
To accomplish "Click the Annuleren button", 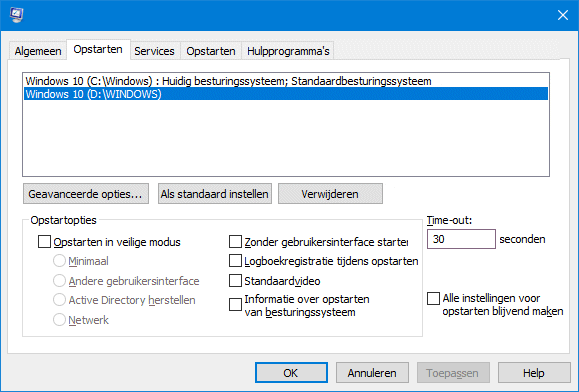I will (372, 373).
